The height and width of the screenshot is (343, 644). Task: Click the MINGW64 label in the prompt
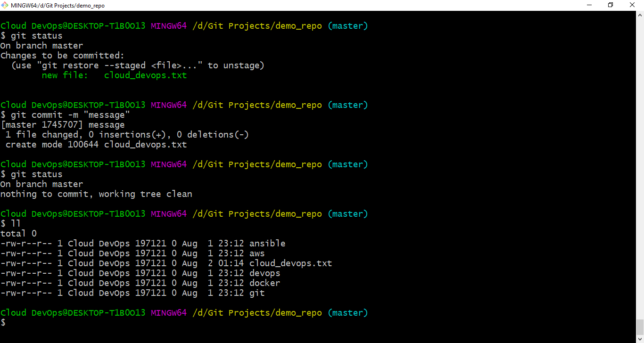(x=169, y=312)
